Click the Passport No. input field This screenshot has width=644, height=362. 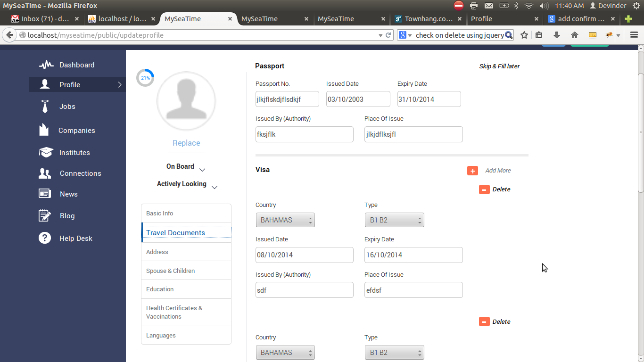(x=287, y=99)
